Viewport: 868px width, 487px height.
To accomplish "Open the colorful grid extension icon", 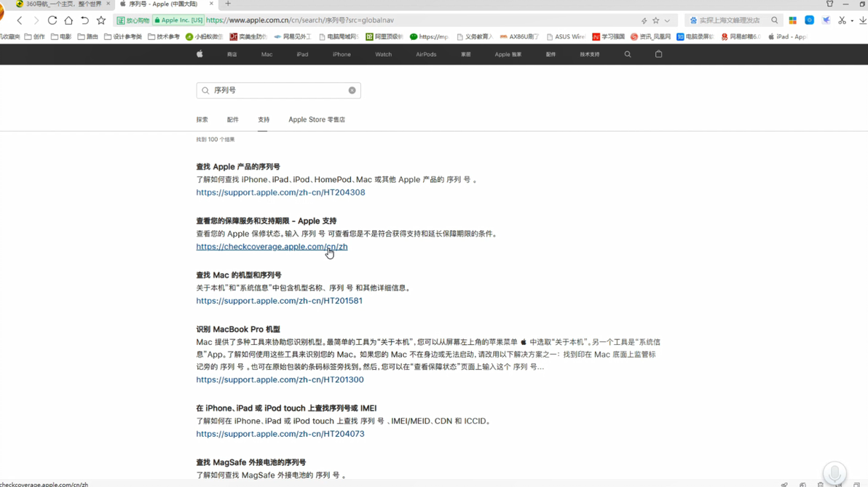I will (x=793, y=20).
